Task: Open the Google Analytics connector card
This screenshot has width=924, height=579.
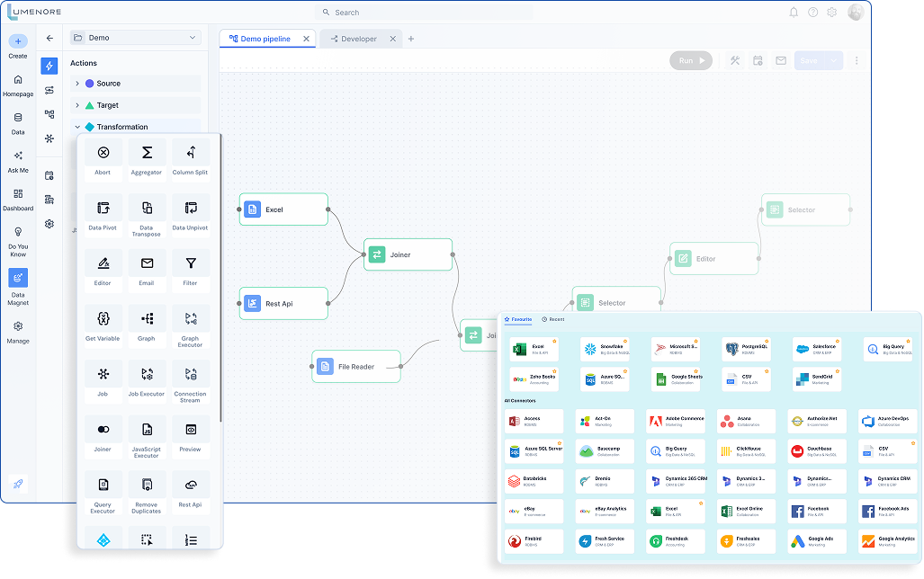Action: (887, 541)
